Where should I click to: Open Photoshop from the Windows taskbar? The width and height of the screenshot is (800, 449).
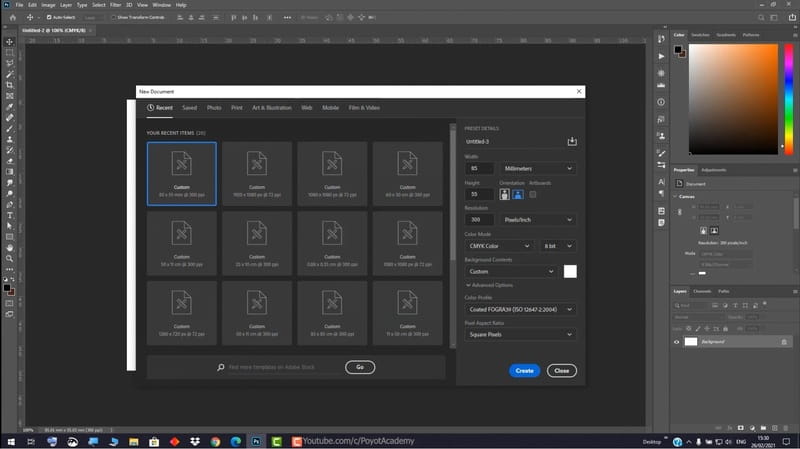click(256, 440)
